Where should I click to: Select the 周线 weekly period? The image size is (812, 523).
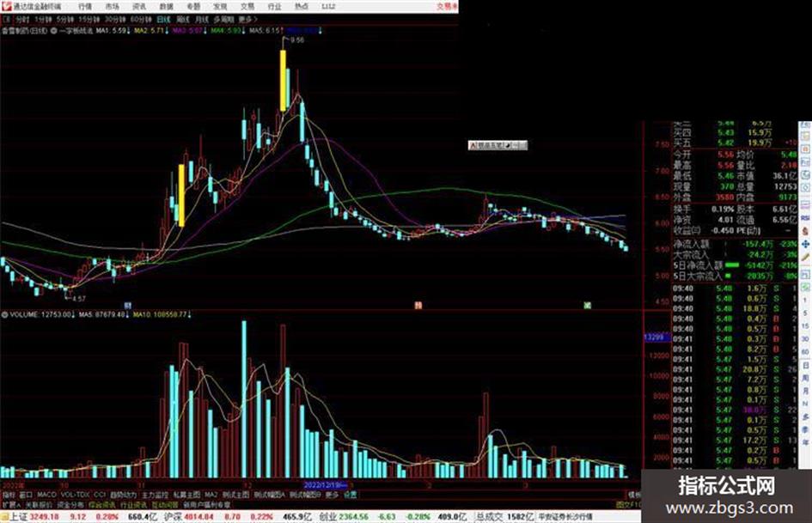183,19
